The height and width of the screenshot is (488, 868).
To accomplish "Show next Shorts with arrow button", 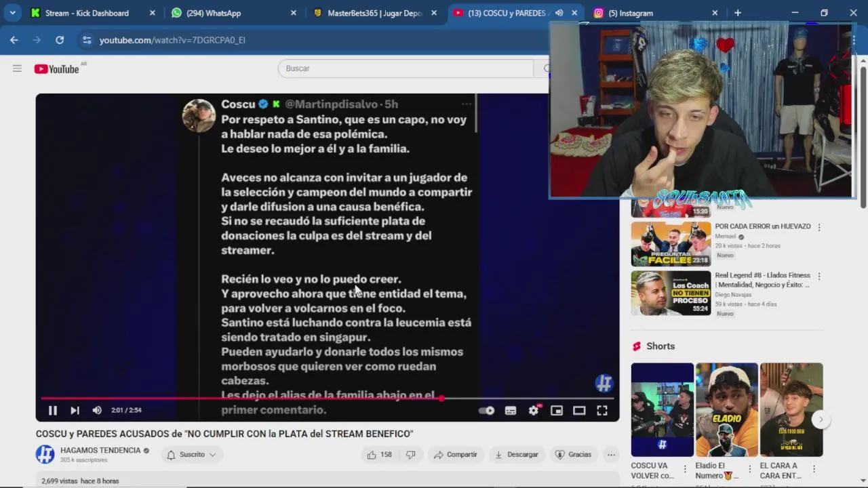I will [x=821, y=420].
